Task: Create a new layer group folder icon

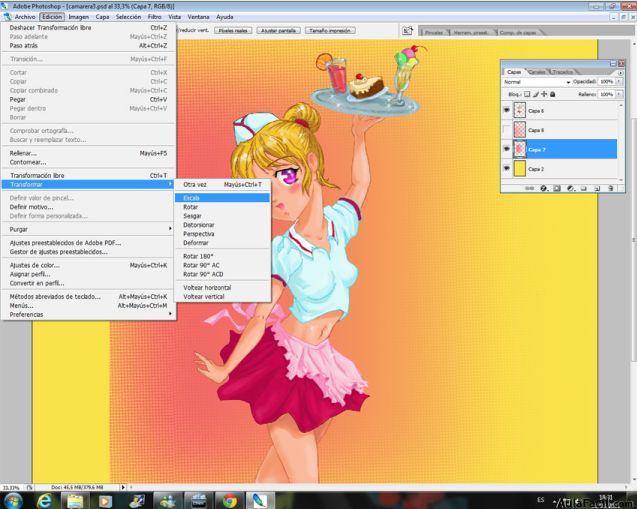Action: 584,188
